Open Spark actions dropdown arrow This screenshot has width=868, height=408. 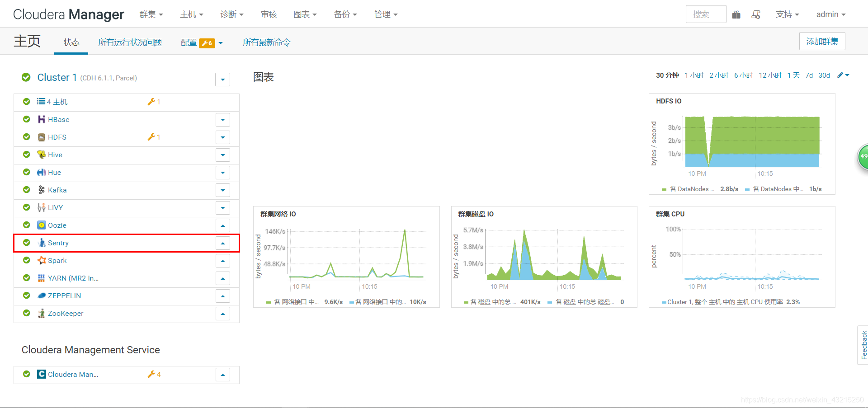click(x=222, y=261)
